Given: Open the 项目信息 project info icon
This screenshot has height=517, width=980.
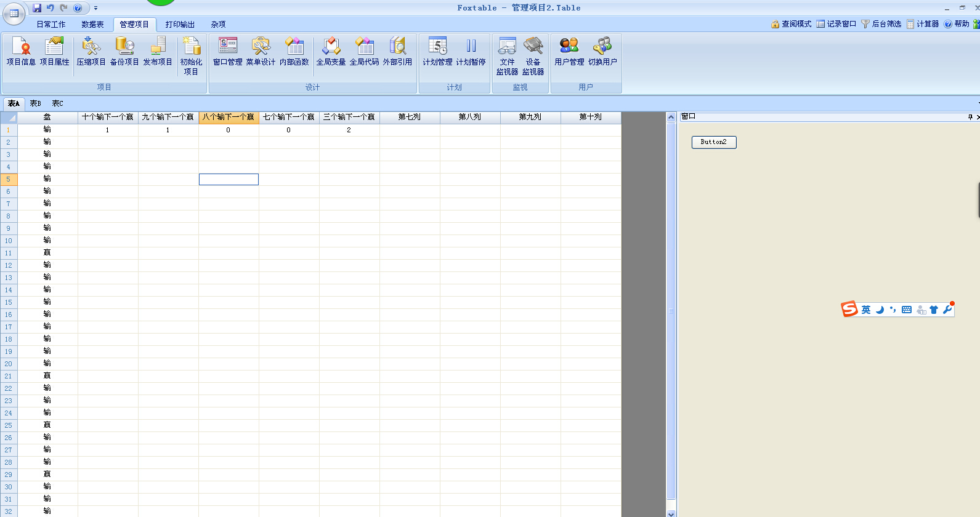Looking at the screenshot, I should (21, 51).
